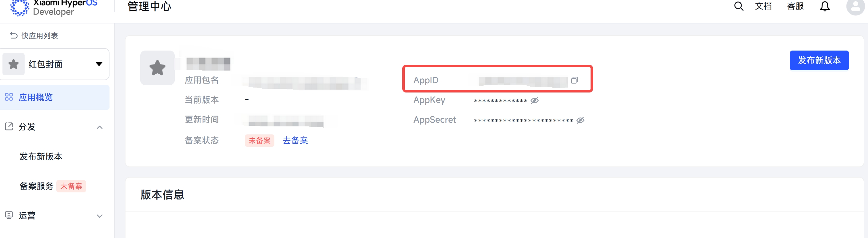Collapse the 分发 sidebar section
868x238 pixels.
coord(99,127)
